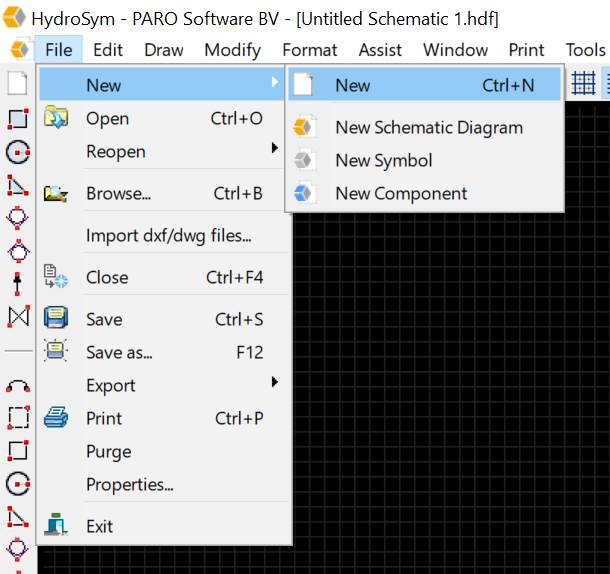This screenshot has height=574, width=610.
Task: Open the Assist menu
Action: point(380,50)
